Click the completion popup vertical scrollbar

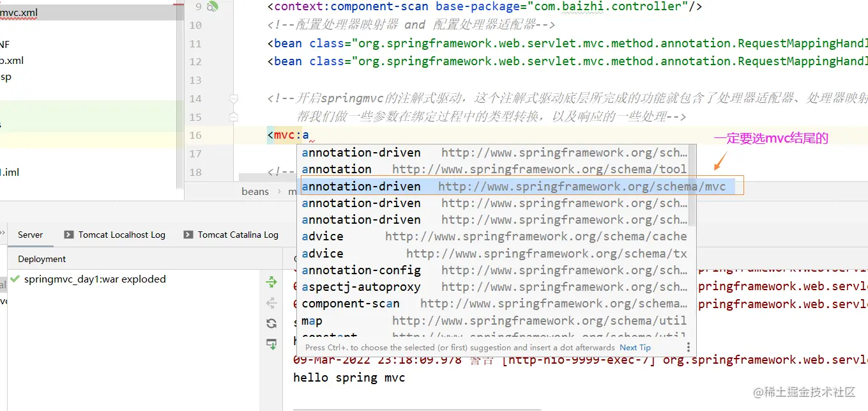692,185
